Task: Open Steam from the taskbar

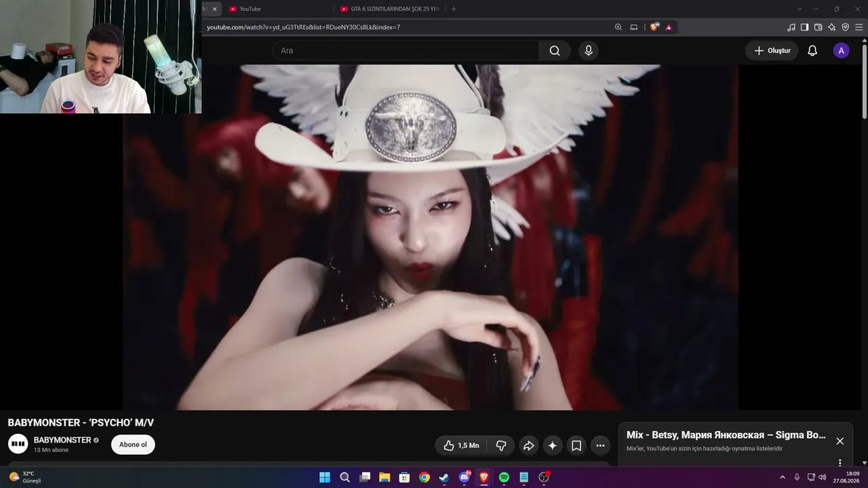Action: coord(444,477)
